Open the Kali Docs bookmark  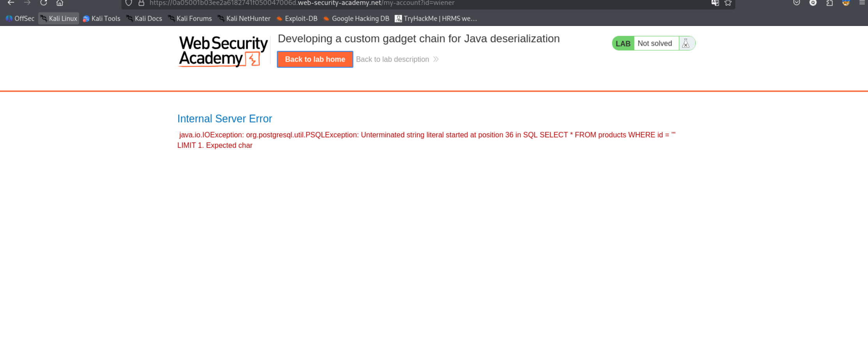pyautogui.click(x=144, y=18)
